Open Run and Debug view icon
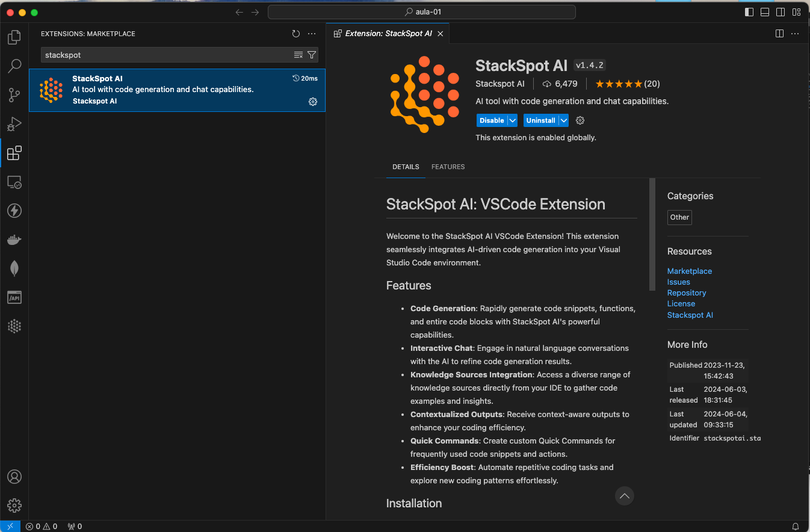This screenshot has height=532, width=810. click(14, 124)
